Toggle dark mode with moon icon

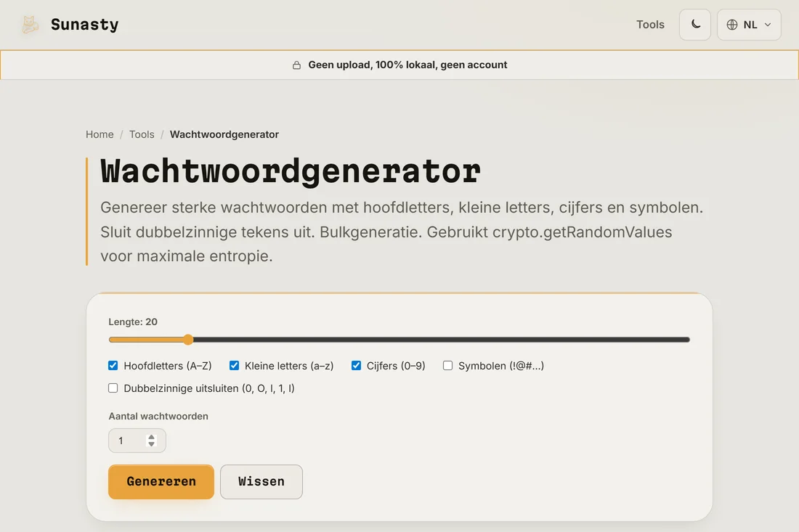point(695,25)
